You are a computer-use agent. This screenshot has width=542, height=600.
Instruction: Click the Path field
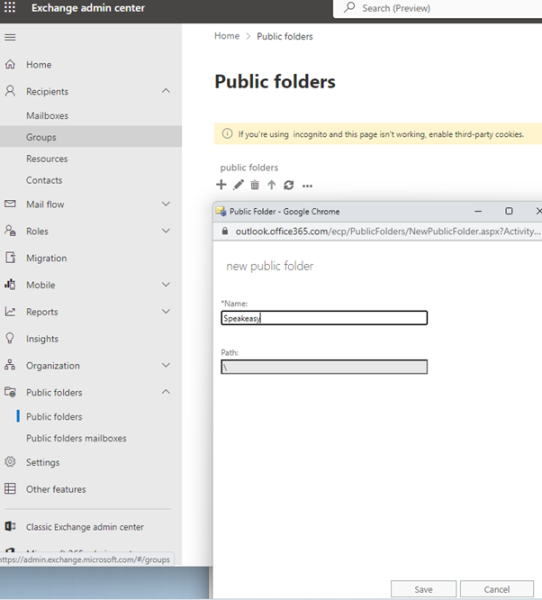pos(324,367)
